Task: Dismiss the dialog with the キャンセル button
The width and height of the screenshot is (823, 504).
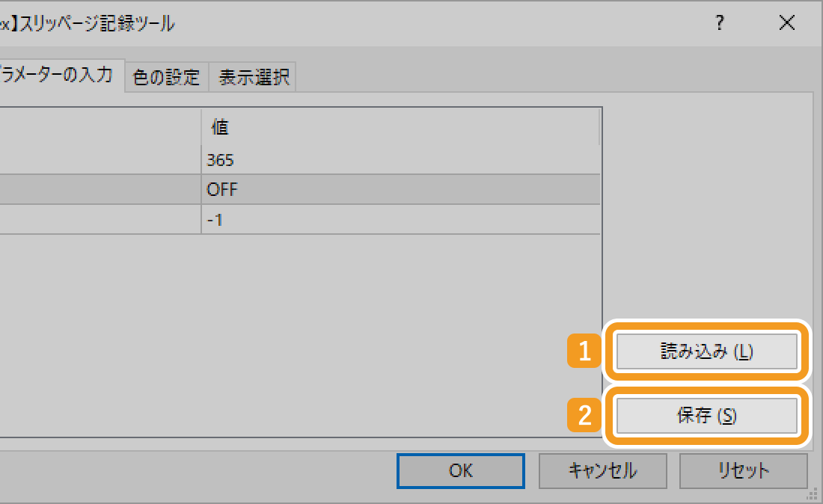Action: click(602, 470)
